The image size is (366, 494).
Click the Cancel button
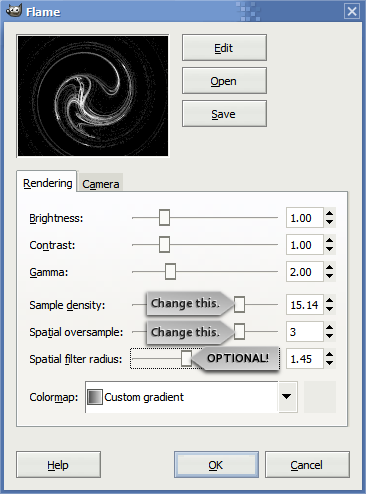[x=307, y=465]
